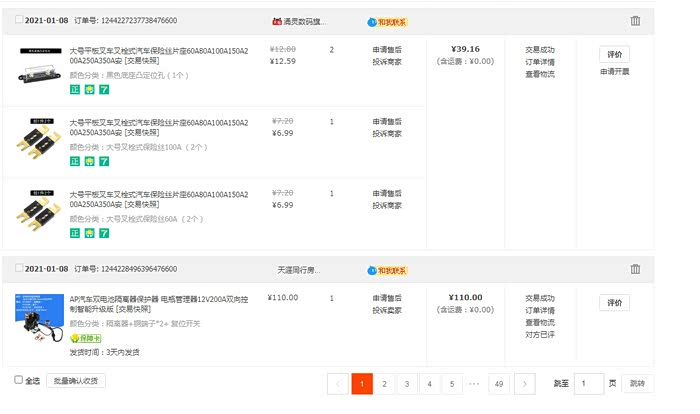Delete the second order with trash icon
This screenshot has height=414, width=700.
tap(635, 269)
